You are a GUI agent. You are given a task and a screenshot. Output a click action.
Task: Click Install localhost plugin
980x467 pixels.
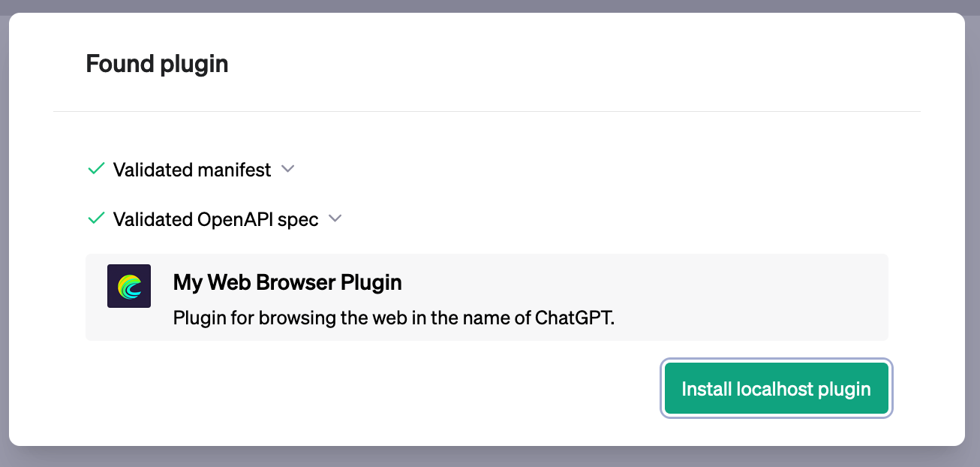[x=776, y=388]
